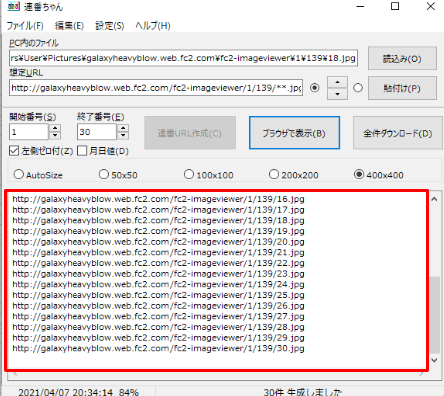
Task: Decrease the 開始番号 value with down arrow
Action: 55,136
